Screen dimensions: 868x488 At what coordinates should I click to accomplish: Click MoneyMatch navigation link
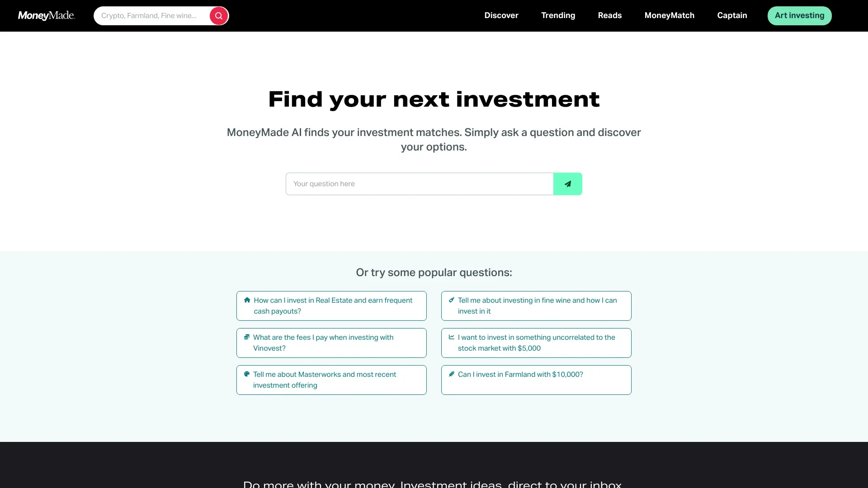(670, 15)
